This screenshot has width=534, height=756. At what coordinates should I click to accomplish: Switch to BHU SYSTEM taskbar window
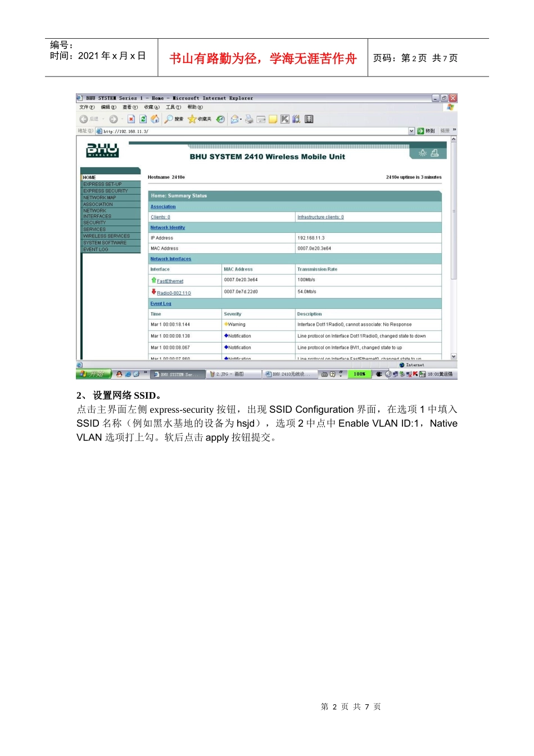[x=177, y=374]
